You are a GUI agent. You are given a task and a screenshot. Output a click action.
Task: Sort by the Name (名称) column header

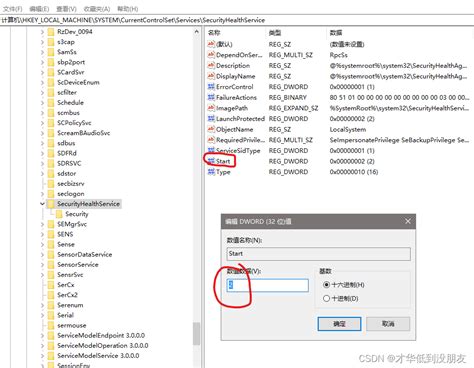tap(214, 33)
